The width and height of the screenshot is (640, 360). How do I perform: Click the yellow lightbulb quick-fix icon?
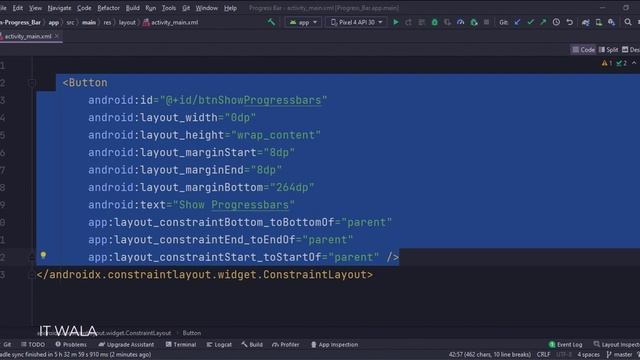click(x=43, y=256)
